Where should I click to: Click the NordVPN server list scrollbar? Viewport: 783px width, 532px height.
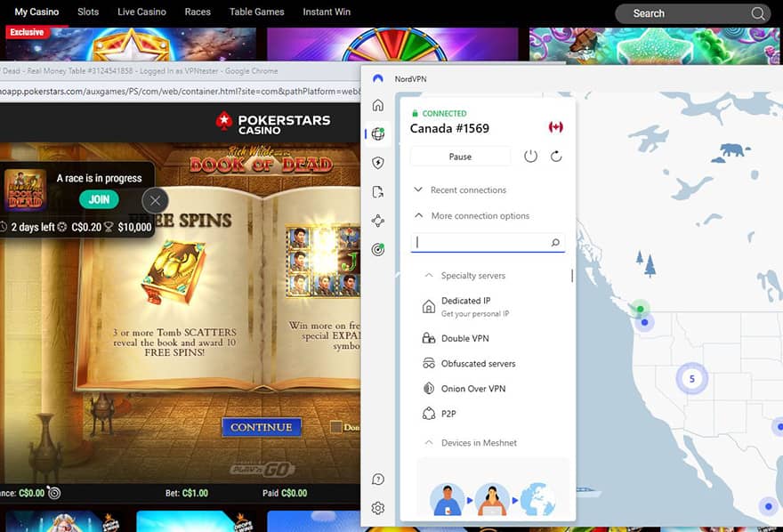tap(571, 276)
